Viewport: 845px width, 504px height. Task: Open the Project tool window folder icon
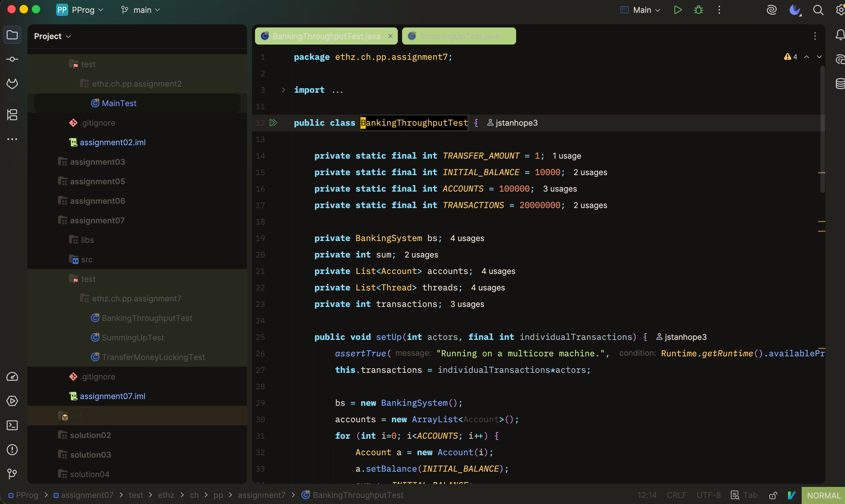tap(12, 35)
